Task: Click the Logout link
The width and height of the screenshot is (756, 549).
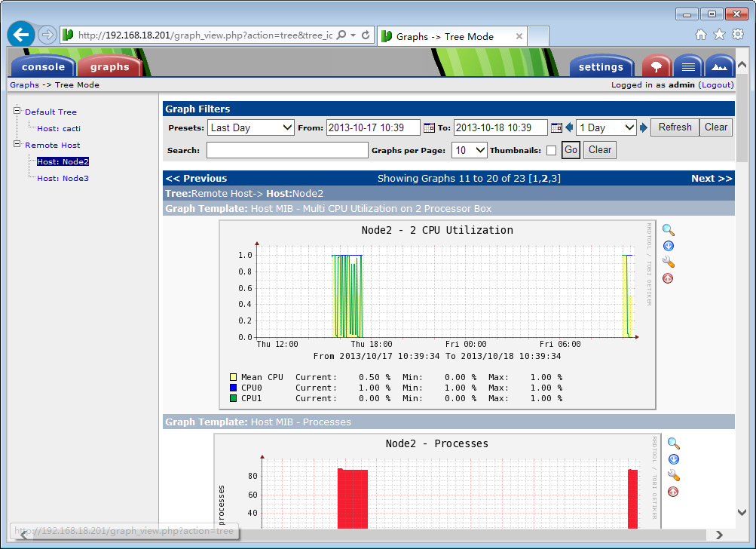Action: [716, 85]
